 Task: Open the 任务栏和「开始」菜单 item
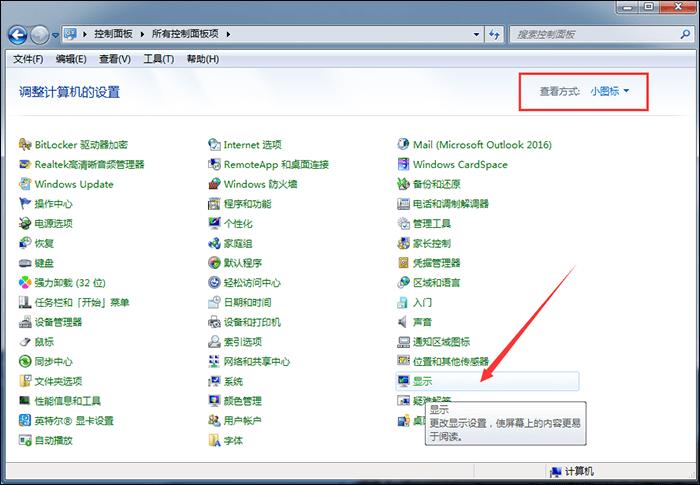pos(82,302)
